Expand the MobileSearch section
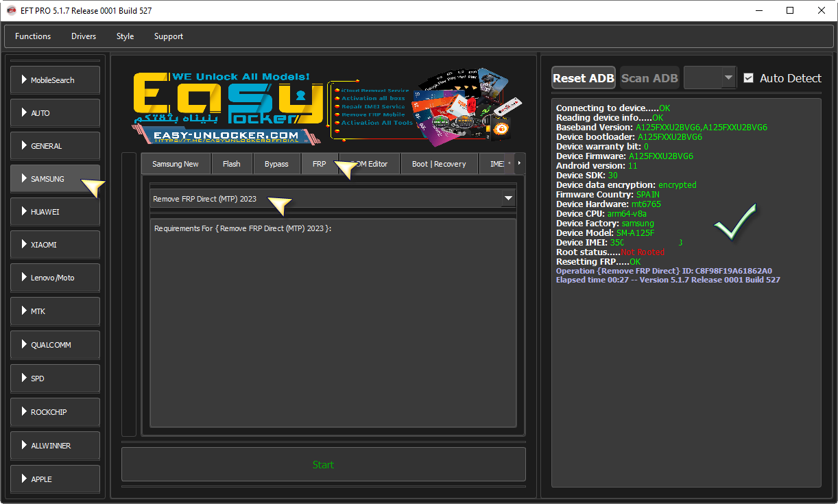Image resolution: width=838 pixels, height=504 pixels. click(55, 80)
